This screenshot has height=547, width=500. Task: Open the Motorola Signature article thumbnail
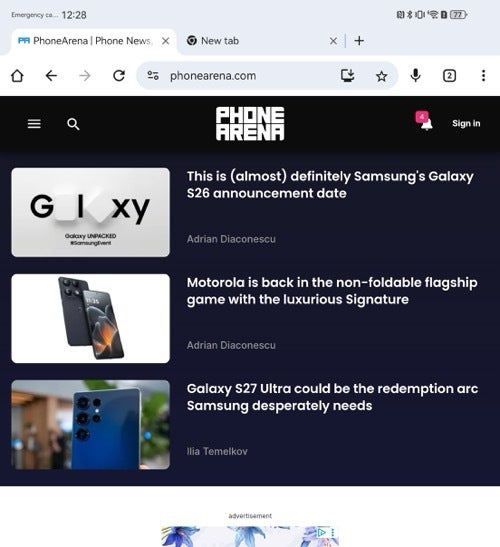[90, 319]
